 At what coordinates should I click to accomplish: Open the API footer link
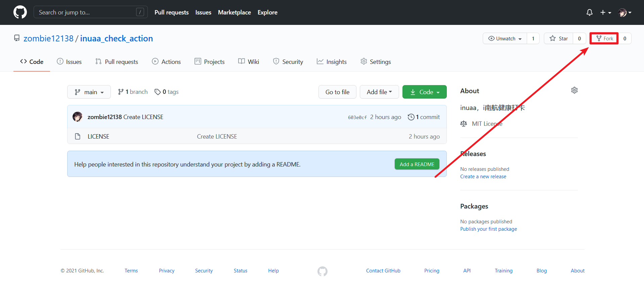467,271
